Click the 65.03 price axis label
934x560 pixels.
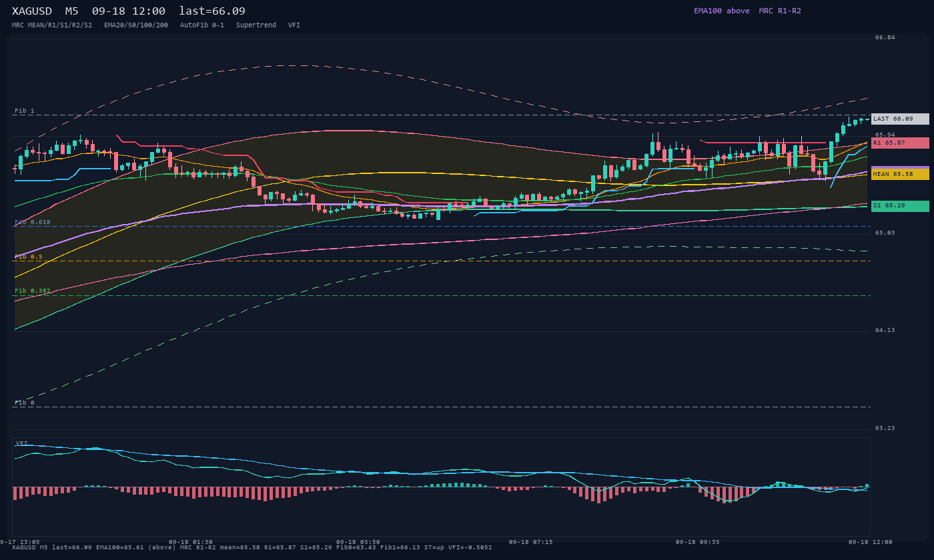click(885, 233)
